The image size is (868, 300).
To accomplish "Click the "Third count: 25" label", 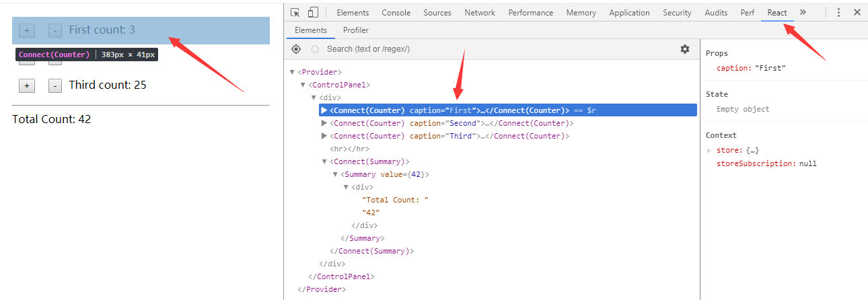I will click(x=108, y=85).
